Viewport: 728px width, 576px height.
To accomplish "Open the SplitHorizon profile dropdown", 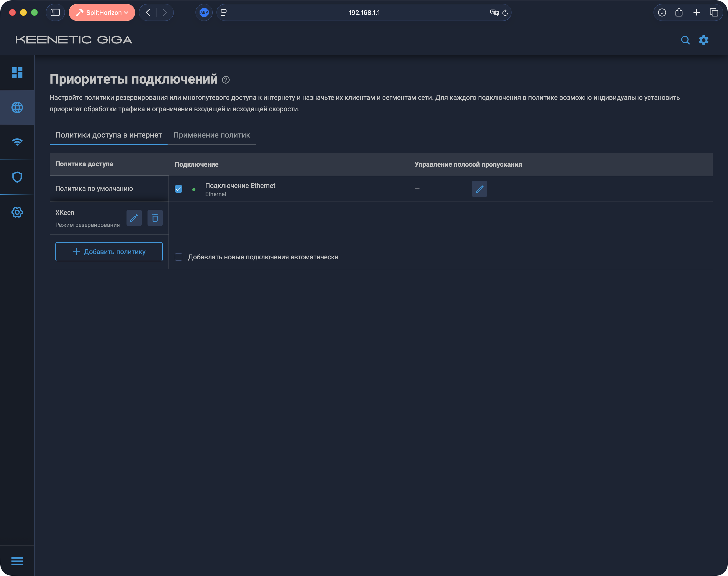I will tap(102, 12).
